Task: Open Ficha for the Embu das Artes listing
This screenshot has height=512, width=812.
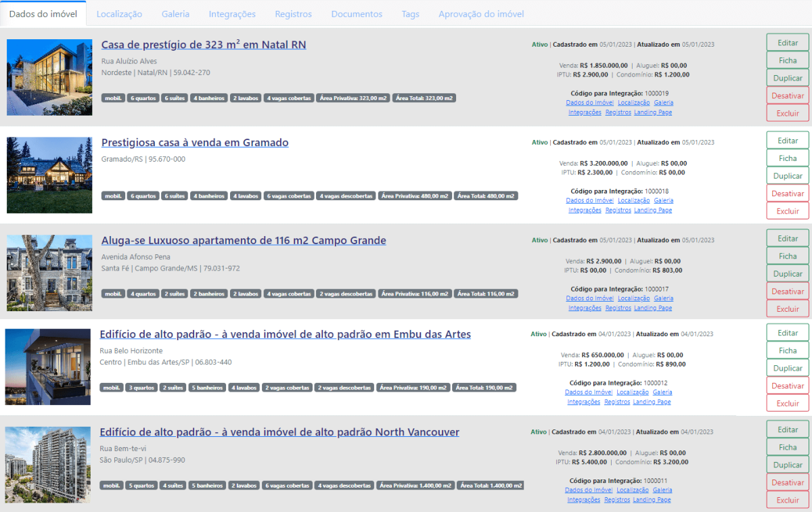Action: [788, 350]
